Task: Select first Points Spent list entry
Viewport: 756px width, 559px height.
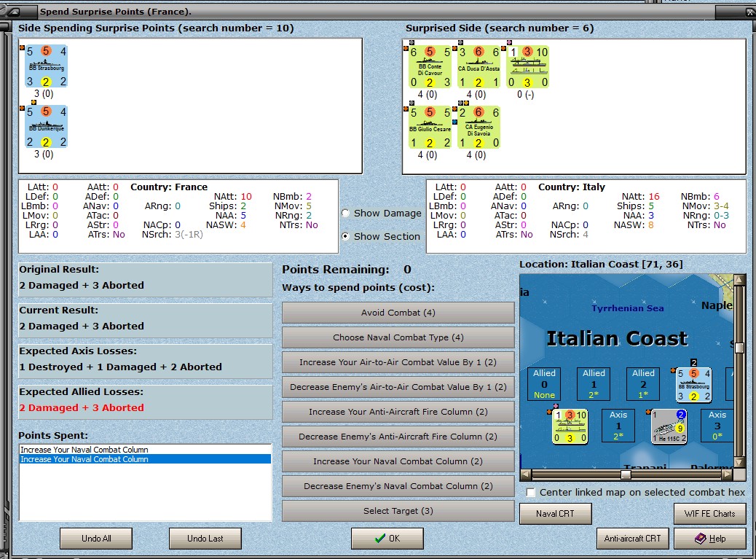Action: tap(145, 450)
